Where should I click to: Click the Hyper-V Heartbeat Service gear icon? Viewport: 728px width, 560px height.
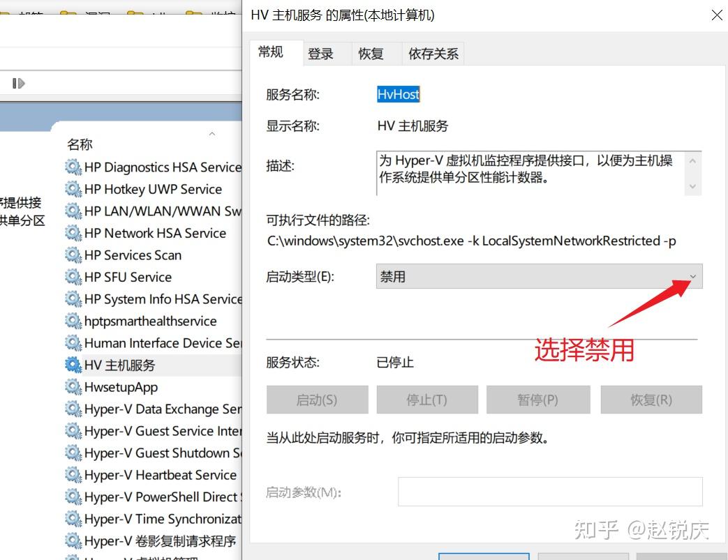click(x=73, y=475)
